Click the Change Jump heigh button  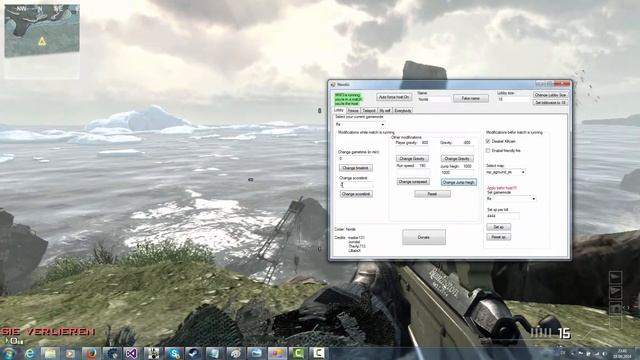[459, 182]
